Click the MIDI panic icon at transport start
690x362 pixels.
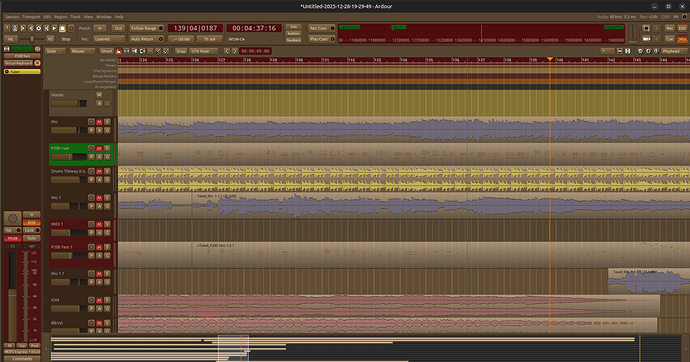7,28
